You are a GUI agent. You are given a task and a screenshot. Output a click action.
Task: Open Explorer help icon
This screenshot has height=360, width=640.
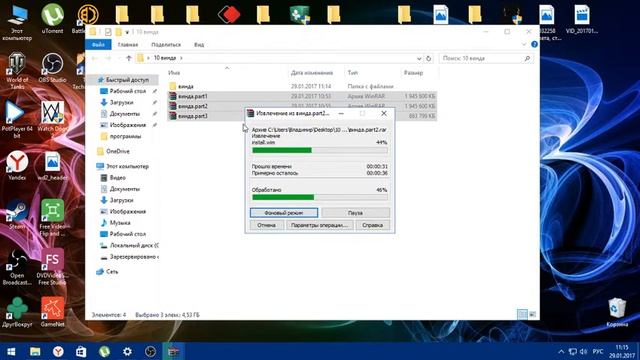[534, 44]
